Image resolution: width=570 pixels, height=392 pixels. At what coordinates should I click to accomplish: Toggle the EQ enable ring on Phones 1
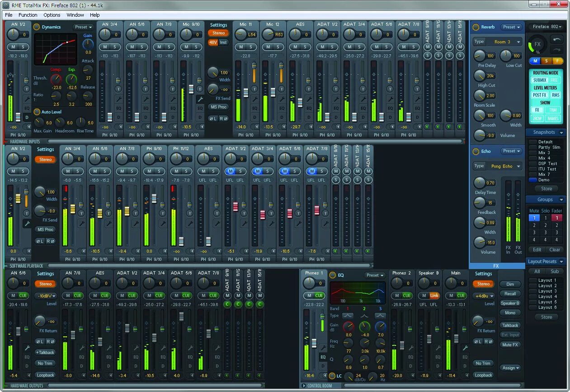pyautogui.click(x=333, y=275)
